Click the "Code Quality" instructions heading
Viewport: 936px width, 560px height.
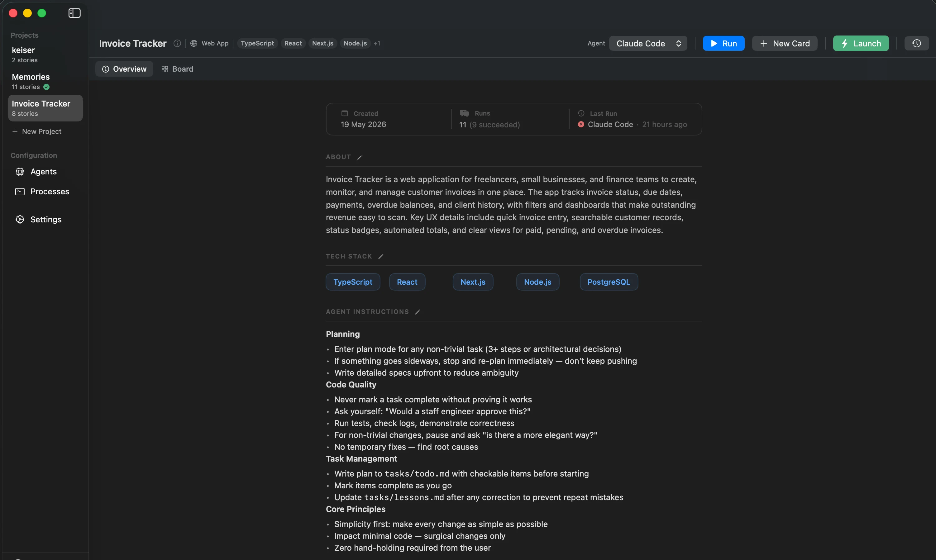pyautogui.click(x=351, y=385)
